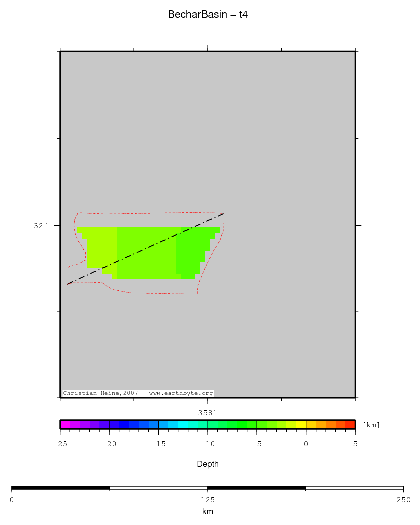Pick the cyan segment of the depth colorbar
This screenshot has height=525, width=420.
click(x=183, y=424)
